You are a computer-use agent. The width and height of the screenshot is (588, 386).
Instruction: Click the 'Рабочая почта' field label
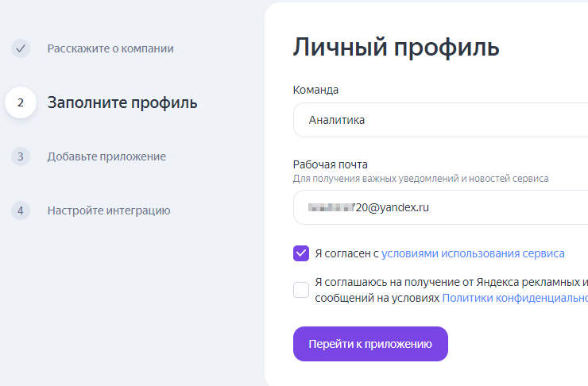pyautogui.click(x=331, y=164)
